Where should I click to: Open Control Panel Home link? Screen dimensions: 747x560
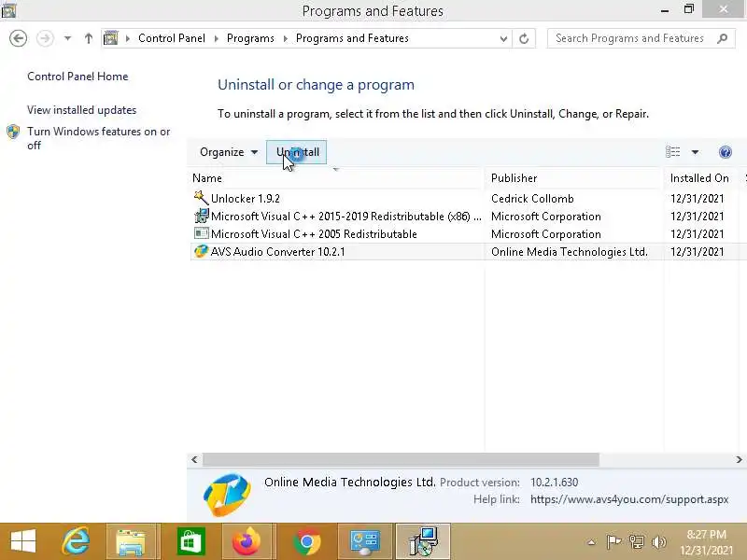(x=78, y=77)
